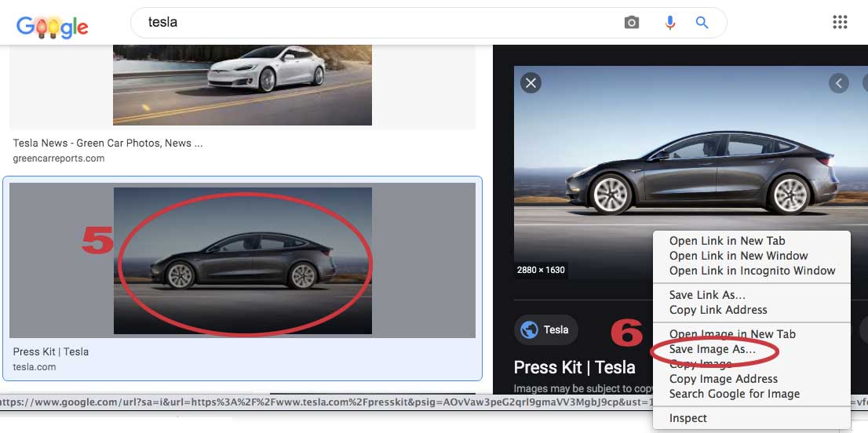The width and height of the screenshot is (868, 433).
Task: Choose Open Link in New Tab
Action: [x=727, y=241]
